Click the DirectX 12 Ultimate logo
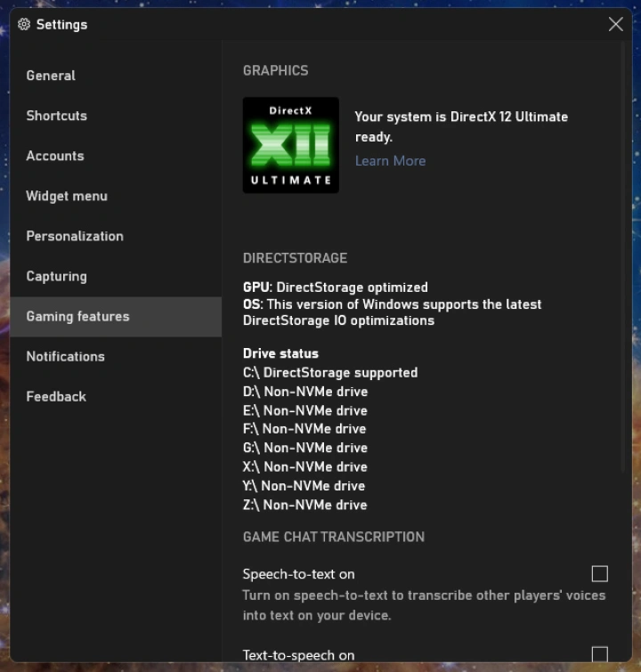 click(290, 145)
